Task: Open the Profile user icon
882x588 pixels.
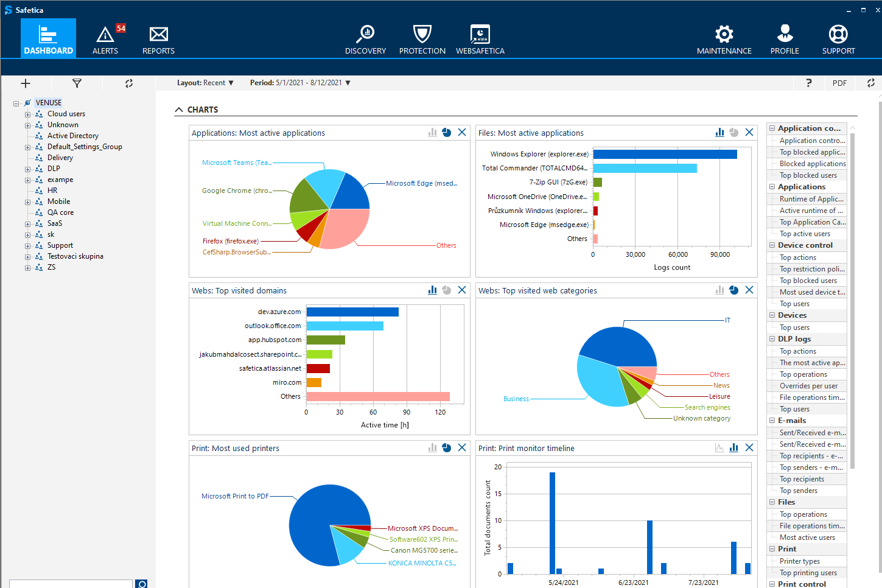Action: pyautogui.click(x=785, y=33)
